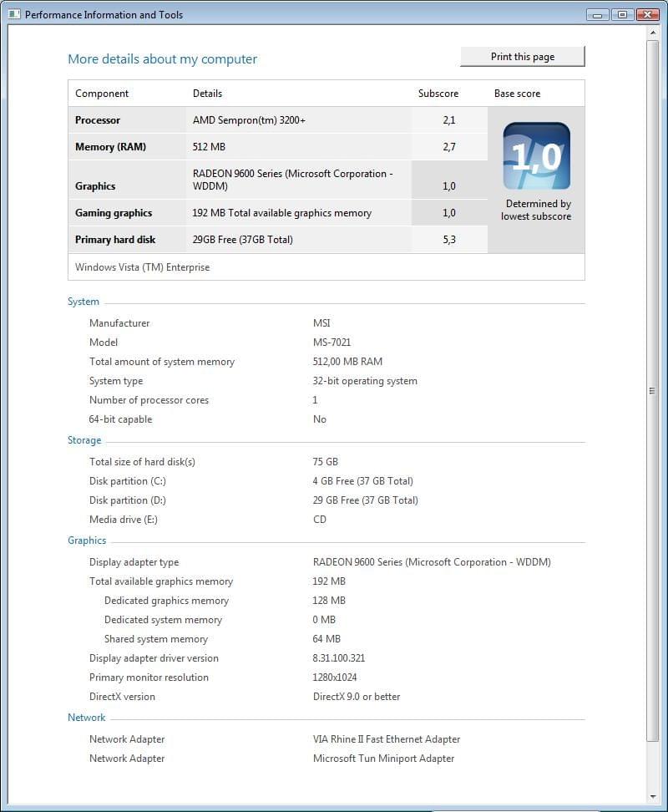Select the Primary hard disk row label
This screenshot has width=668, height=812.
click(x=115, y=239)
